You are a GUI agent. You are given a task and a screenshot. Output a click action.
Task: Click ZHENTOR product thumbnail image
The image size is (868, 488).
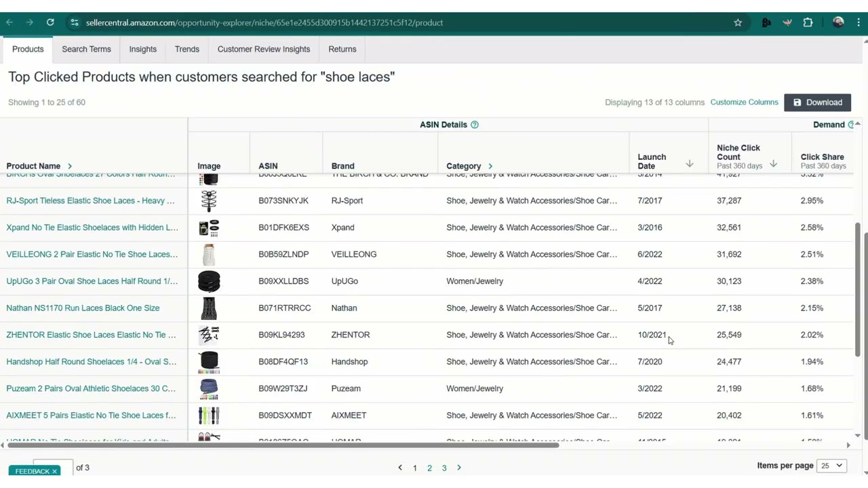pos(209,335)
